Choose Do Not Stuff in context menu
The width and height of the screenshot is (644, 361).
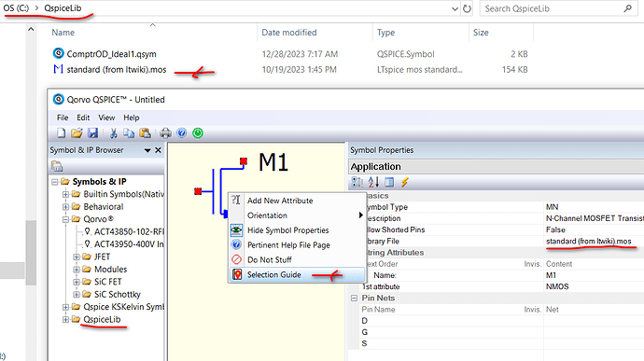point(297,259)
